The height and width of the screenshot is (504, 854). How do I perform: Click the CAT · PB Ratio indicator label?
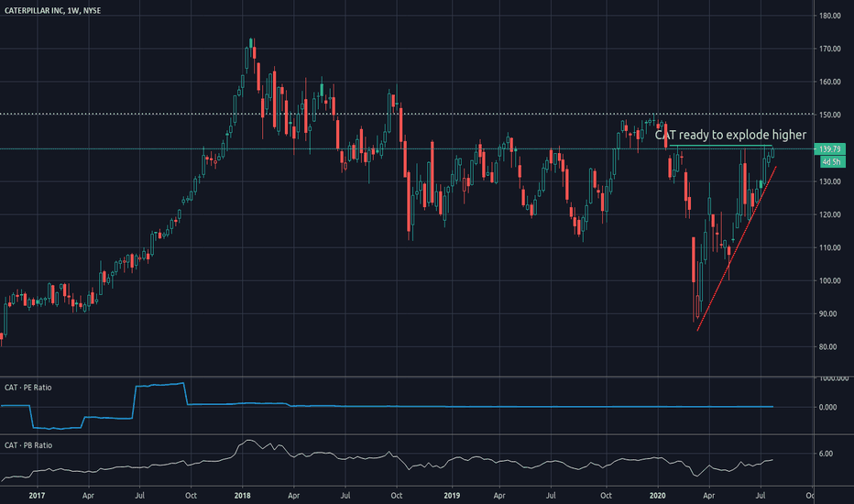(x=28, y=445)
